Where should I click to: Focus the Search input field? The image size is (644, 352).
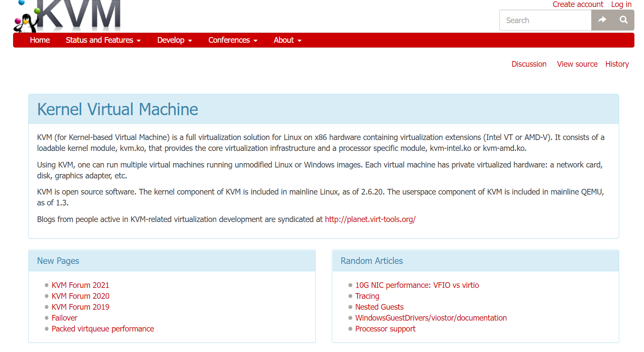[x=545, y=20]
